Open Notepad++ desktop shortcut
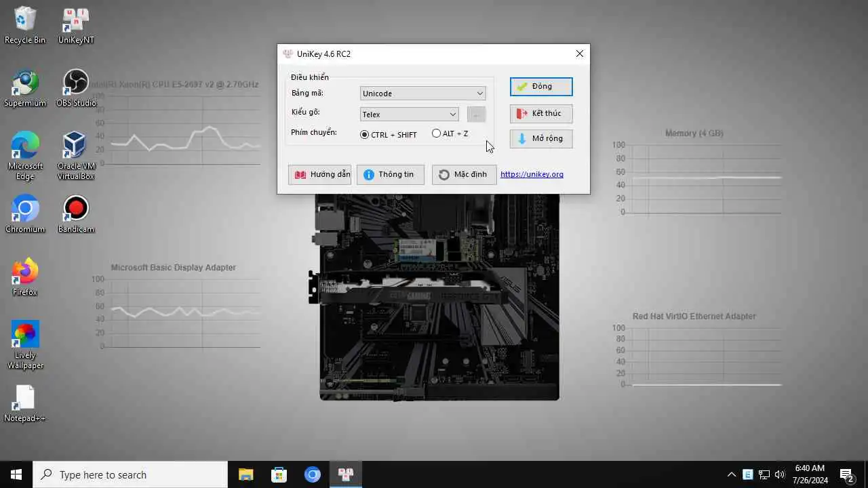The width and height of the screenshot is (868, 488). coord(25,404)
